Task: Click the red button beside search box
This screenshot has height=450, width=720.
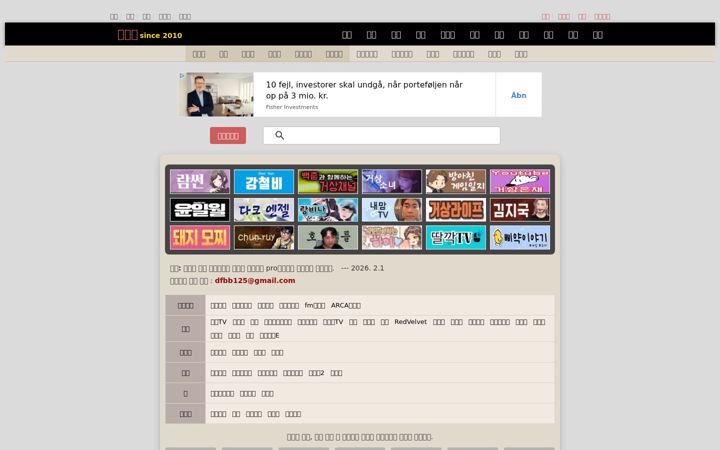Action: click(x=228, y=136)
